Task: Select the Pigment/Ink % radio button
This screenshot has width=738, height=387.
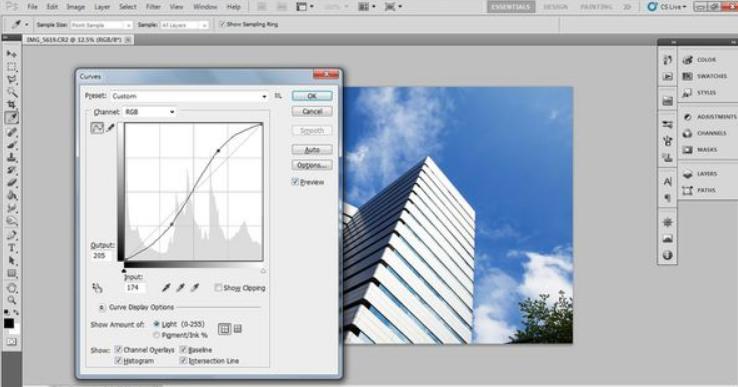Action: coord(157,335)
